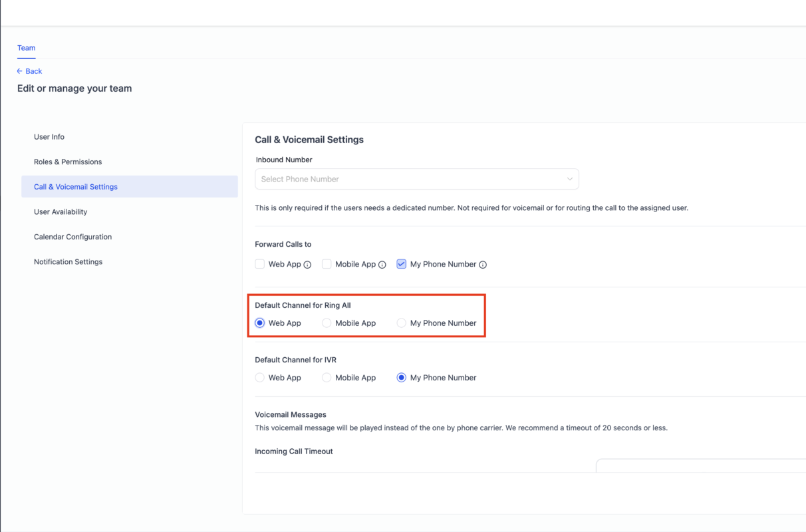Click the info icon beside Mobile App
The image size is (806, 532).
(x=382, y=265)
